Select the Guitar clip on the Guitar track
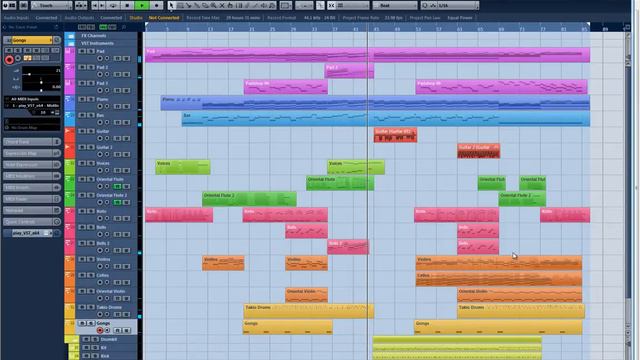640x360 pixels. (x=395, y=135)
